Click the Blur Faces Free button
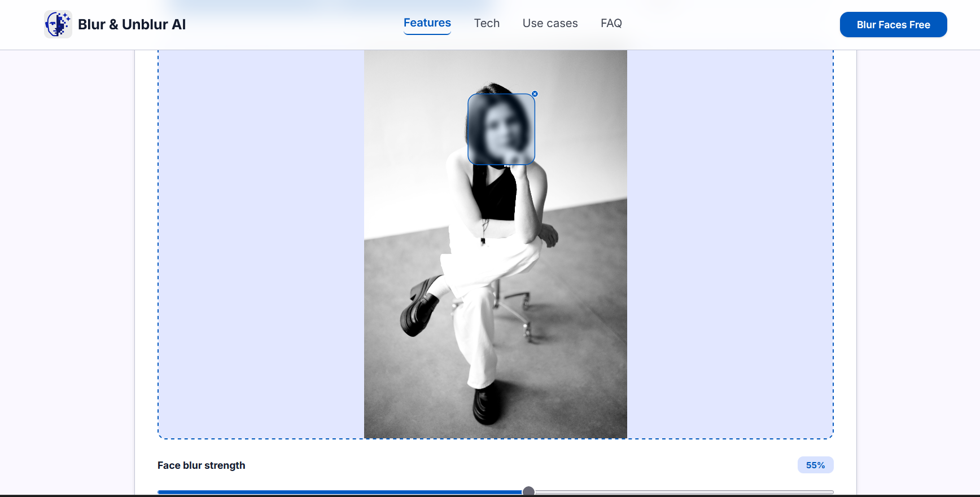Viewport: 980px width, 497px height. click(x=893, y=25)
